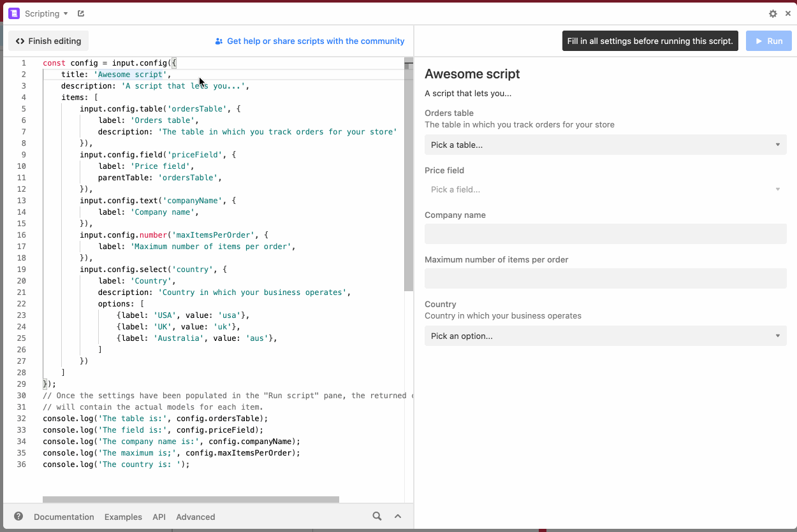
Task: Click the Price field label in preview
Action: click(x=444, y=170)
